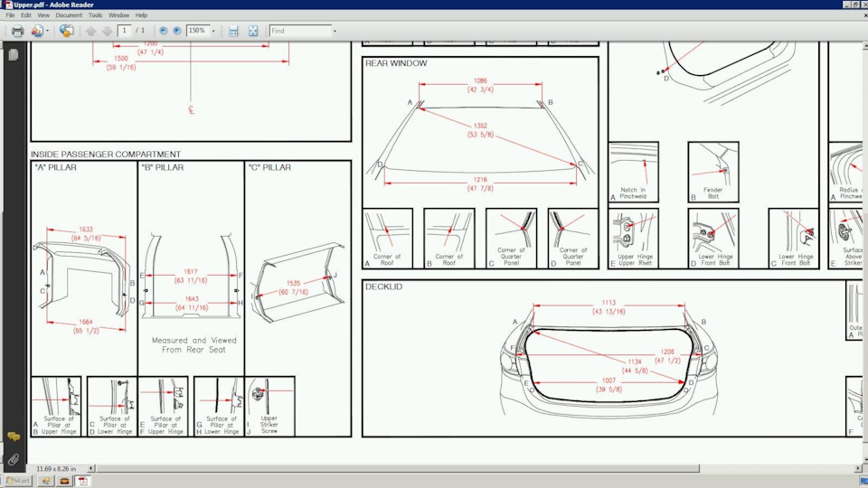
Task: Click the DECKLID heading
Action: (x=383, y=286)
